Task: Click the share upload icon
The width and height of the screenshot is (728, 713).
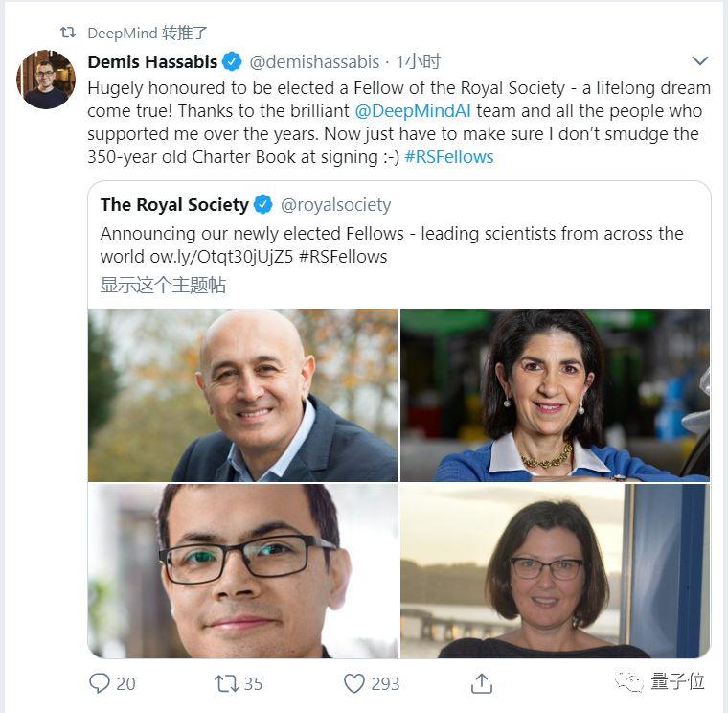Action: [x=482, y=682]
